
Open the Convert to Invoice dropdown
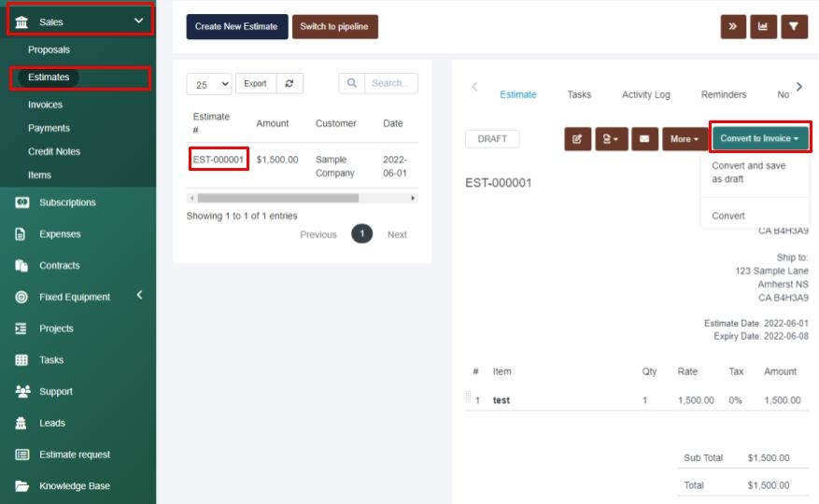pyautogui.click(x=759, y=138)
